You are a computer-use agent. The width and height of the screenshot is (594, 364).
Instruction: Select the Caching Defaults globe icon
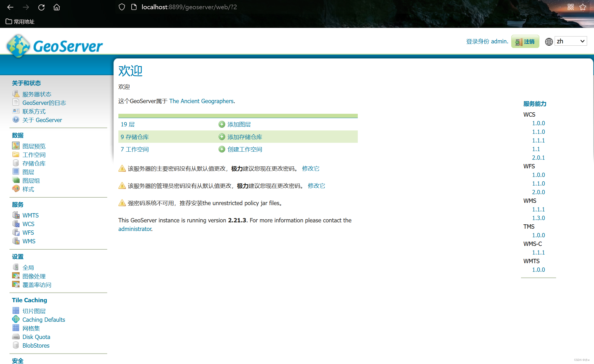16,319
